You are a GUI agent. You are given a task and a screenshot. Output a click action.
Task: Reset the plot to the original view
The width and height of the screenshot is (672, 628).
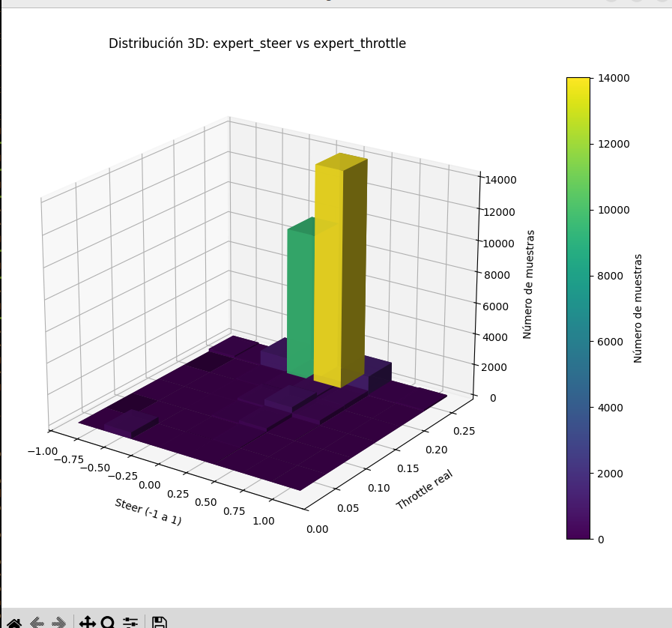(x=13, y=622)
